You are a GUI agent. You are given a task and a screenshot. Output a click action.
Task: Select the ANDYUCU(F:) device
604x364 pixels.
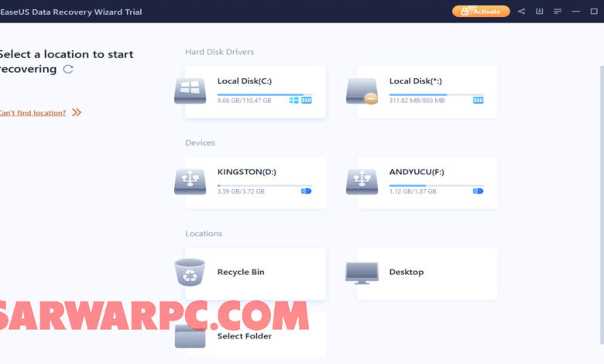427,183
